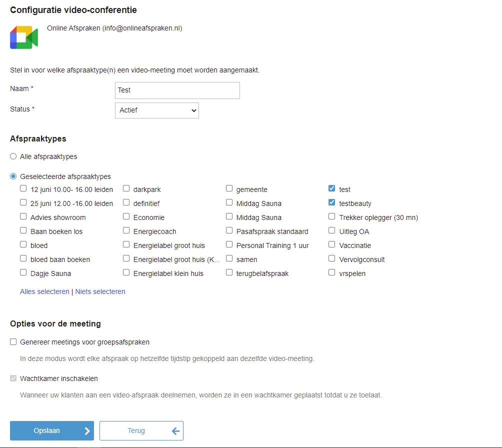Image resolution: width=502 pixels, height=448 pixels.
Task: Click the Google Meet logo icon
Action: pos(24,37)
